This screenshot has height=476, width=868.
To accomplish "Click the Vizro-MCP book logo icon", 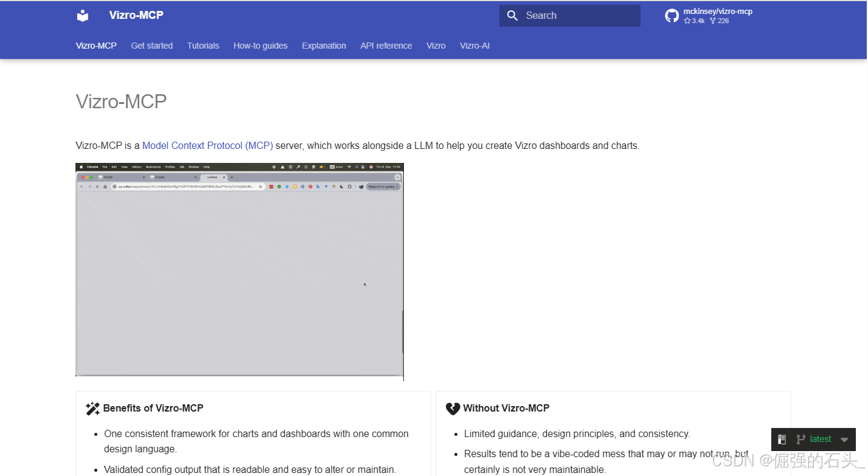I will coord(83,16).
